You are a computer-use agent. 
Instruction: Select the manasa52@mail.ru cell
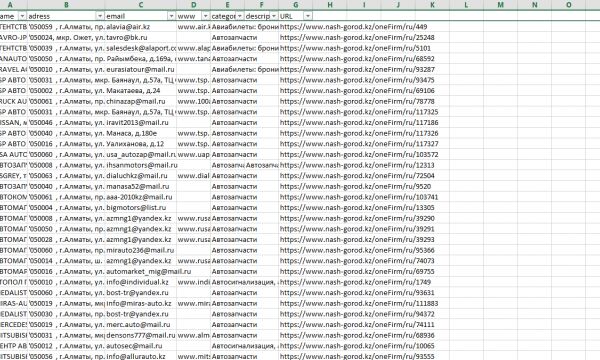pos(141,186)
